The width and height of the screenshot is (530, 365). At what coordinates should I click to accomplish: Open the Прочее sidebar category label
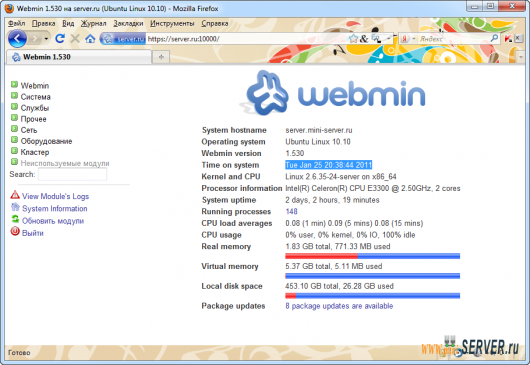[33, 119]
